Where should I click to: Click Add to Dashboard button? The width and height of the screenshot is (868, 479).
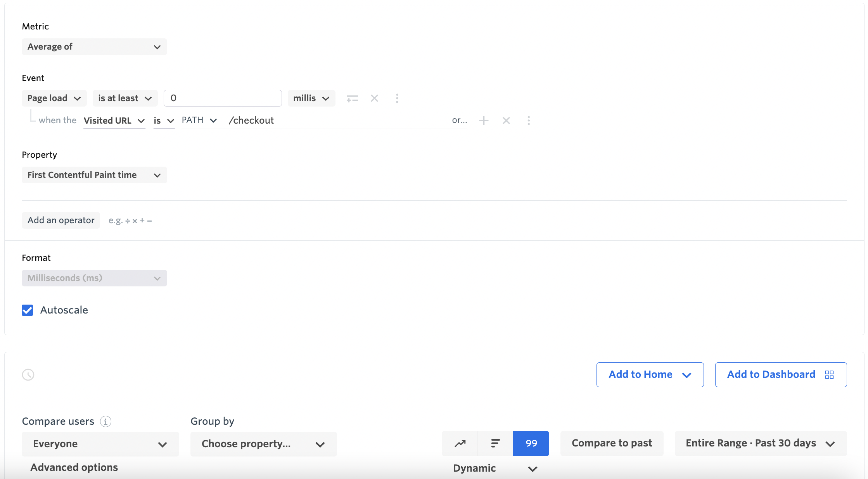[780, 375]
